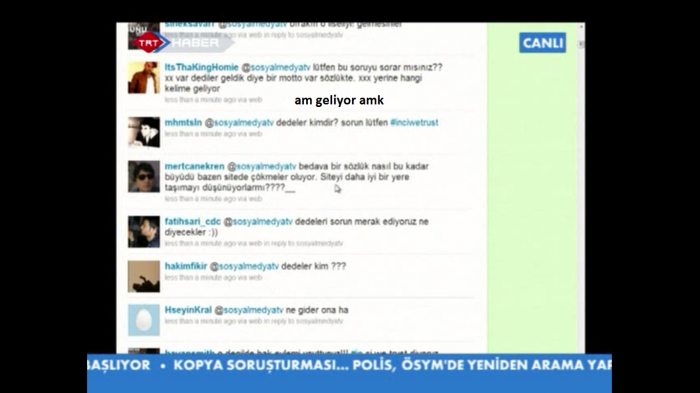Image resolution: width=700 pixels, height=393 pixels.
Task: Click the page's vertical scrollbar
Action: (581, 188)
